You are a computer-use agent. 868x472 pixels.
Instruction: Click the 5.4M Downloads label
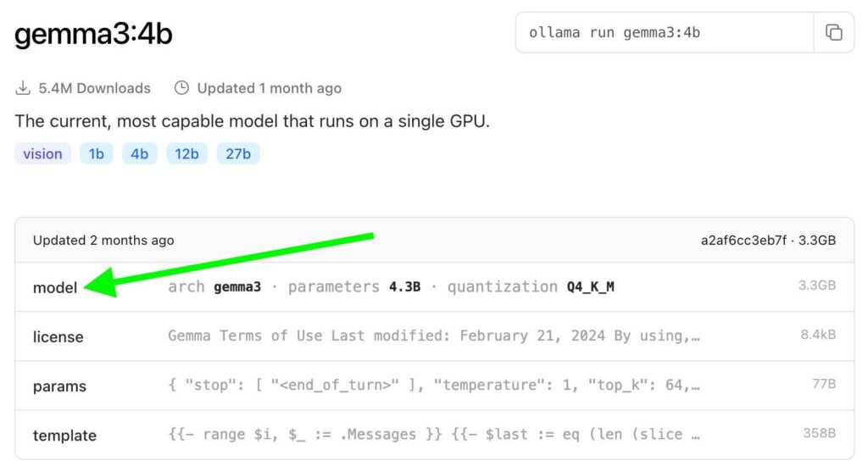[94, 88]
